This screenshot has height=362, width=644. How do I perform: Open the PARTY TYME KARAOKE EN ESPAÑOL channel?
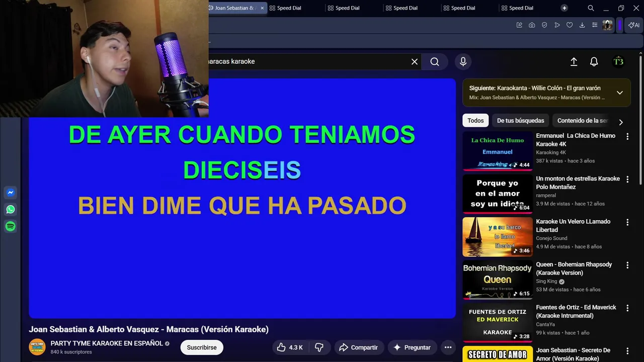click(107, 343)
